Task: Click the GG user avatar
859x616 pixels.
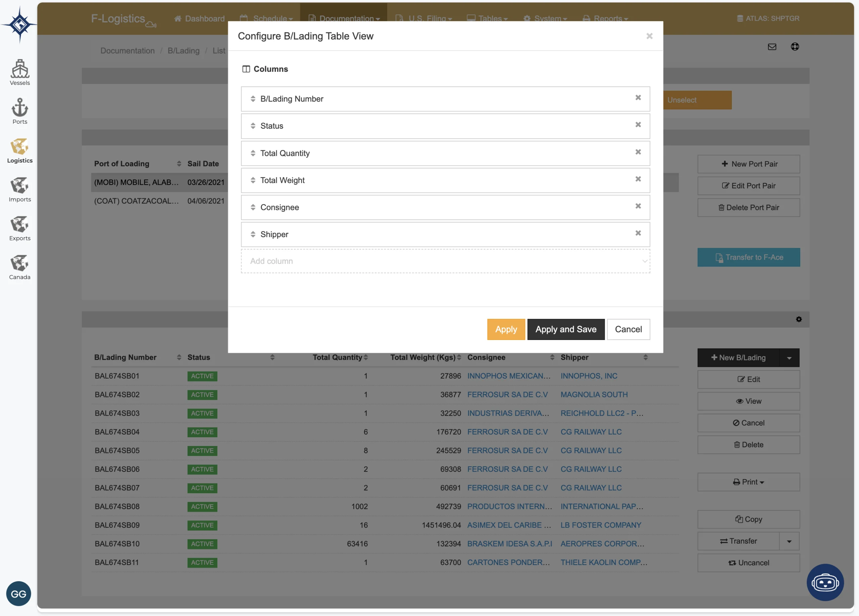Action: (18, 593)
